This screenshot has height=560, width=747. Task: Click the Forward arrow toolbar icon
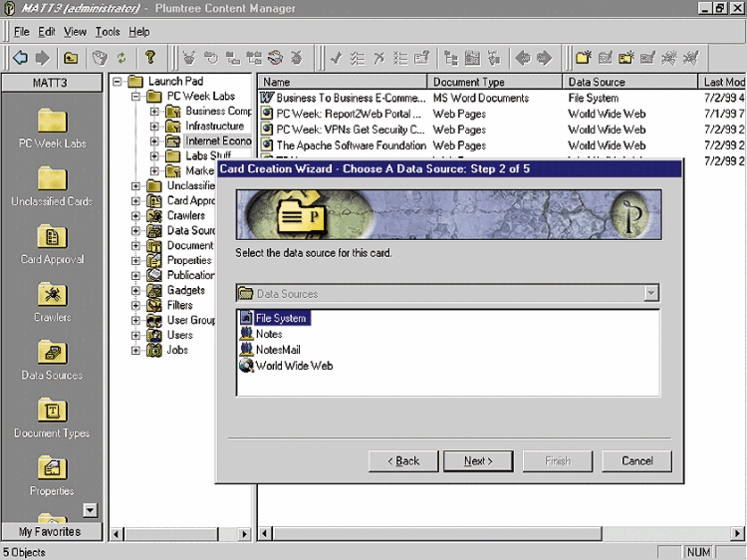click(x=43, y=58)
